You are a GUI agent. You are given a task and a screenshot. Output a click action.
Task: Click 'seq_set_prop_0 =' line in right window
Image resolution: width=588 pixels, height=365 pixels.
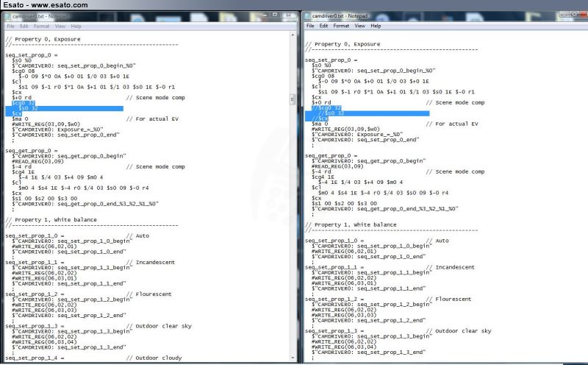pyautogui.click(x=331, y=60)
